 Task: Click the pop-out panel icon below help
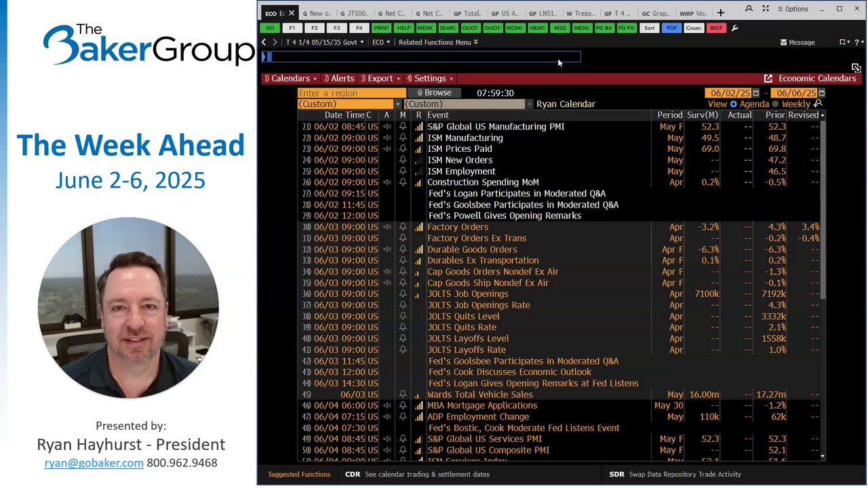[x=856, y=68]
